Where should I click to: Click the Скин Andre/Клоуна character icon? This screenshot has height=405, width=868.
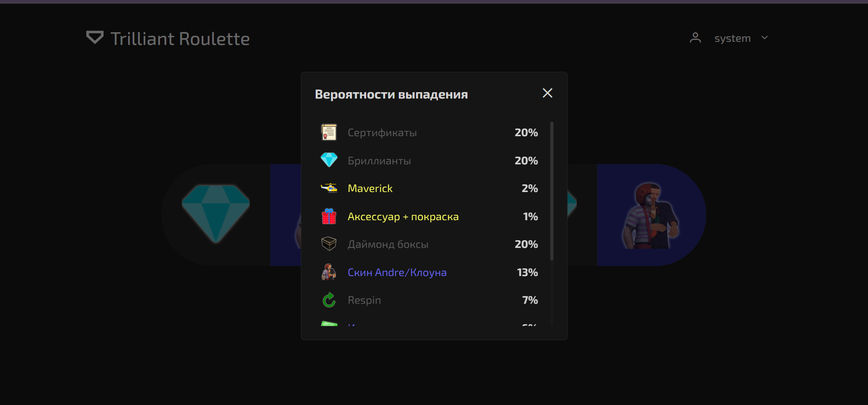pyautogui.click(x=329, y=272)
